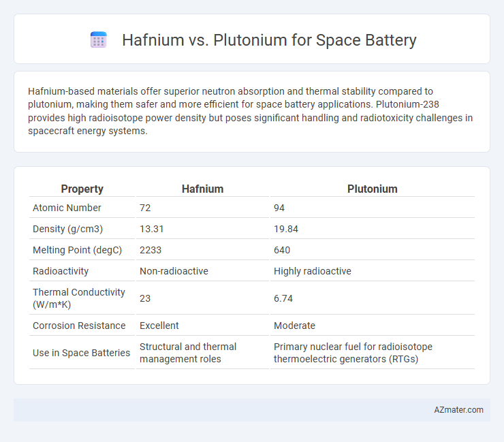Select the 'Atomic Number' row label
Viewport: 504px width, 442px height.
pyautogui.click(x=67, y=208)
